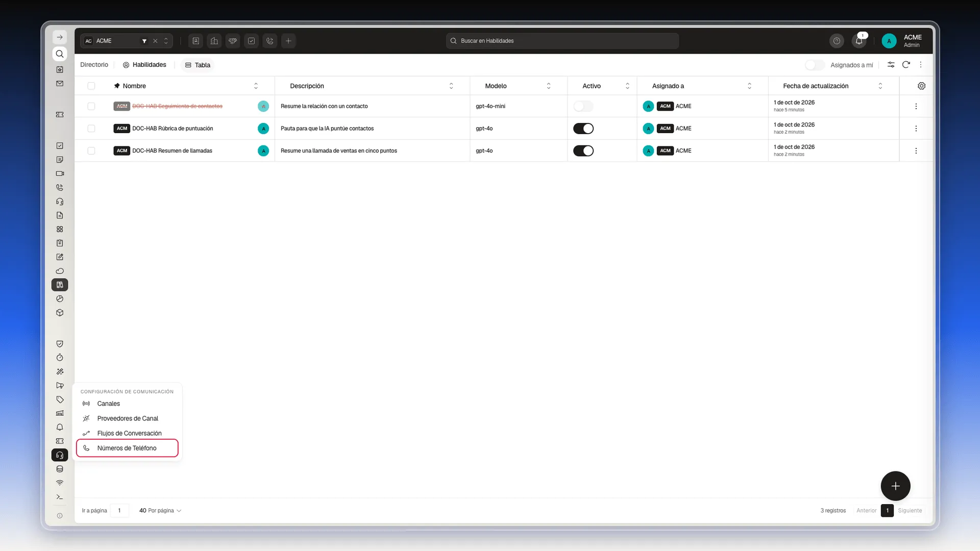
Task: Toggle Activo for DOC-HAB Seguimiento de contactos
Action: tap(583, 106)
